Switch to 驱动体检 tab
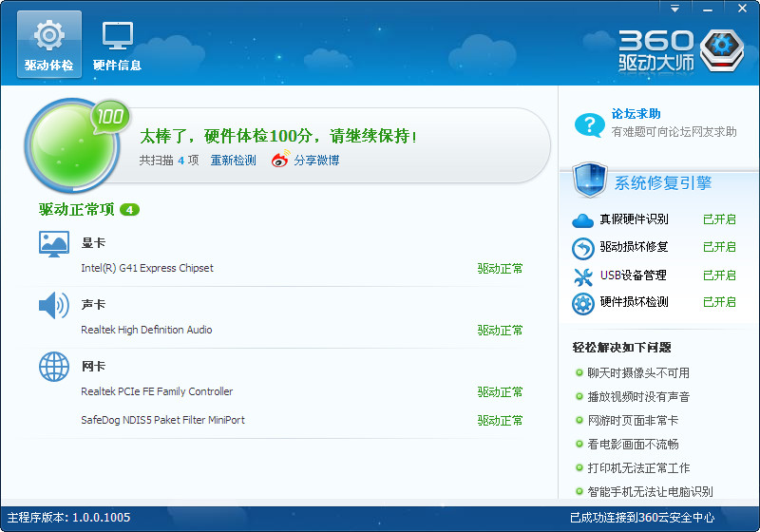The width and height of the screenshot is (760, 532). 49,44
